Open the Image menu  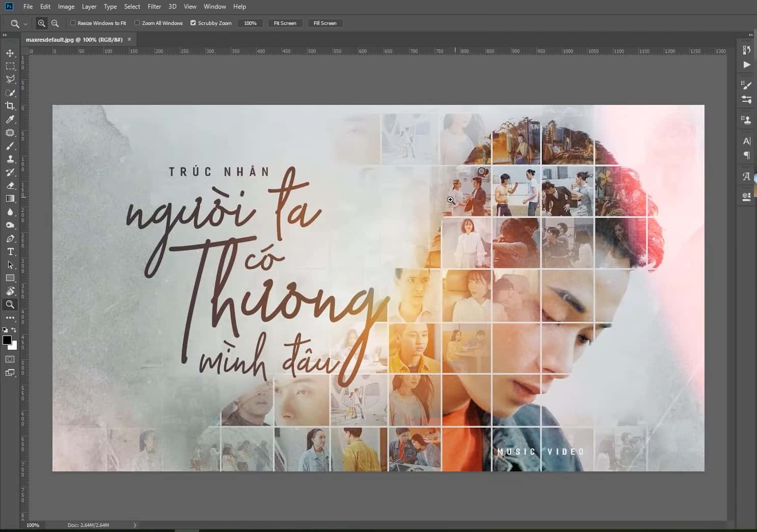point(66,7)
